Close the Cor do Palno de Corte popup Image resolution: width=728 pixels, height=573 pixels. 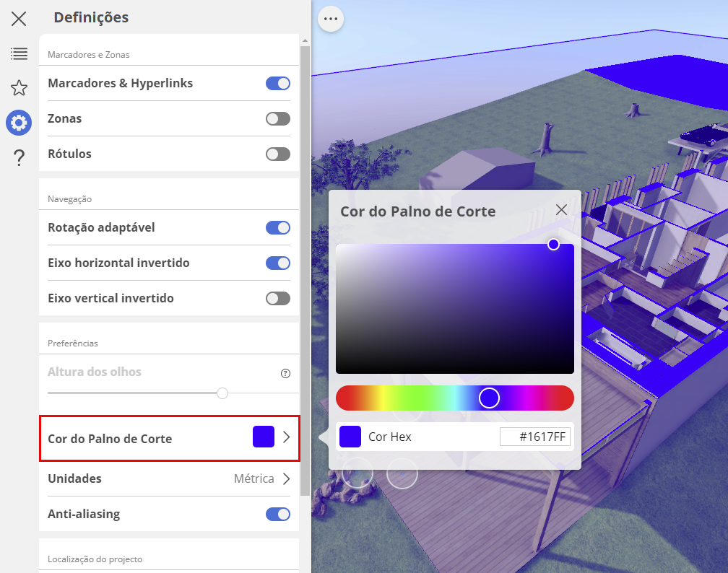pyautogui.click(x=561, y=210)
